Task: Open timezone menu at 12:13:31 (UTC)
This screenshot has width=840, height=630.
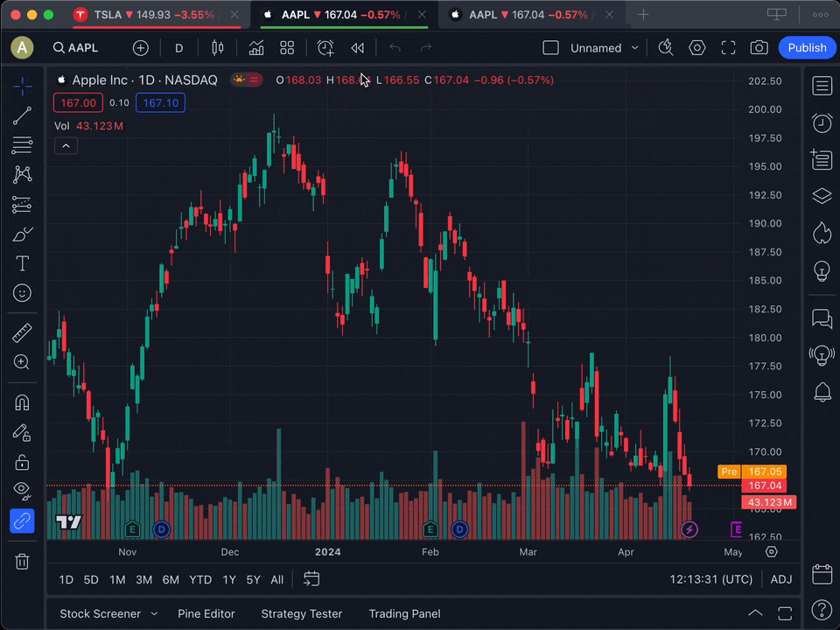Action: click(x=710, y=579)
